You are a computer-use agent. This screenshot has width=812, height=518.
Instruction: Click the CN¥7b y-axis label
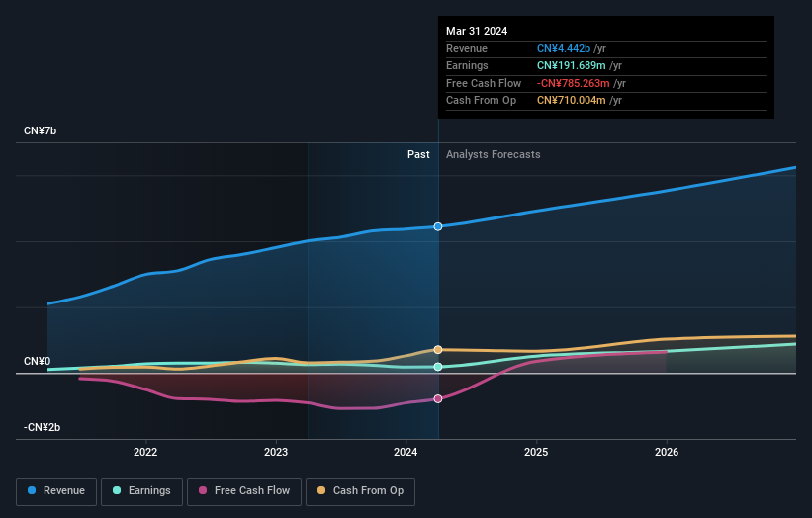tap(40, 130)
